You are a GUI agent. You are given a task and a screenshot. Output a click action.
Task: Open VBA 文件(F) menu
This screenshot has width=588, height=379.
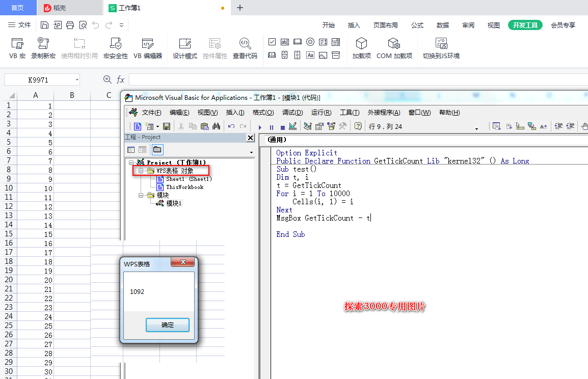(151, 113)
